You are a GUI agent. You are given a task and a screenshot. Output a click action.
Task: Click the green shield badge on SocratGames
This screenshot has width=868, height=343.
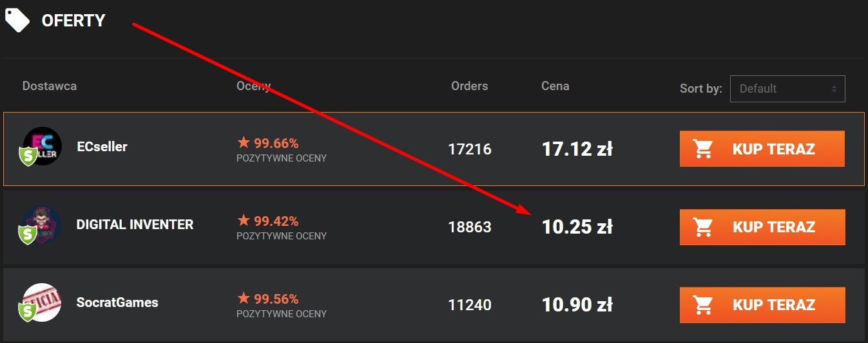point(28,312)
